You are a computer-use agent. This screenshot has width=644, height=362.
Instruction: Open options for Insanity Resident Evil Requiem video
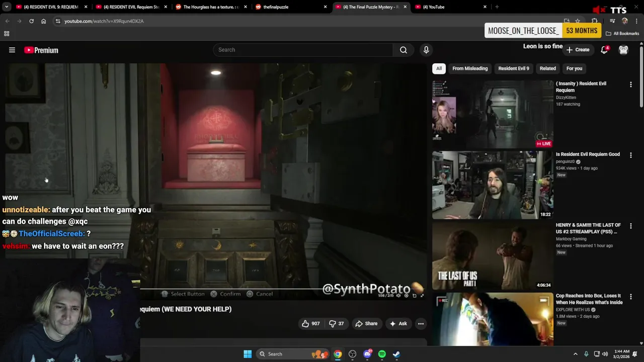point(630,84)
